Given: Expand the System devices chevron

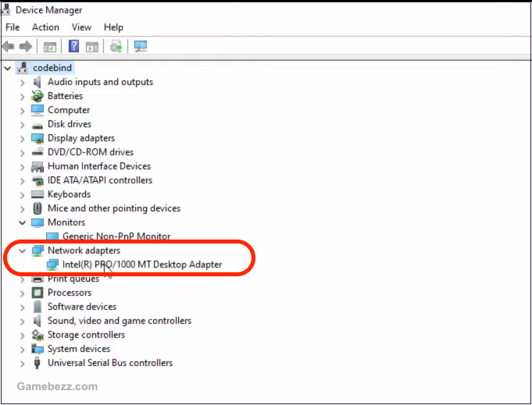Looking at the screenshot, I should pos(23,350).
